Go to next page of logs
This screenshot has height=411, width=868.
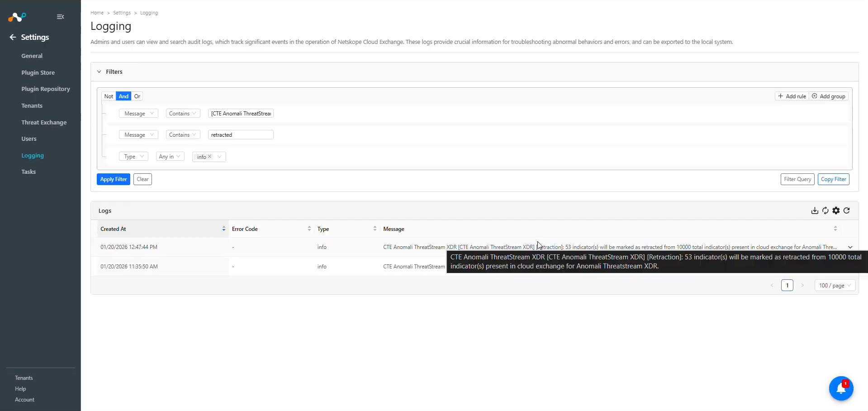pyautogui.click(x=802, y=286)
